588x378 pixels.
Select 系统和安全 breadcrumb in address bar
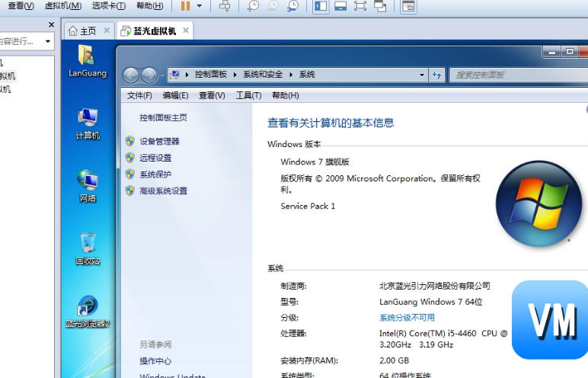pyautogui.click(x=263, y=75)
